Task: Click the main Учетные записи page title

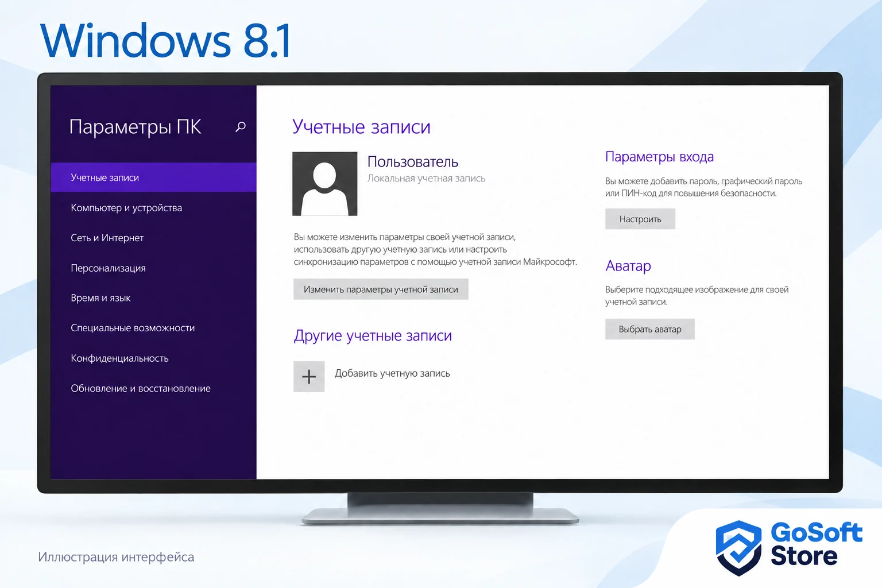Action: [361, 127]
